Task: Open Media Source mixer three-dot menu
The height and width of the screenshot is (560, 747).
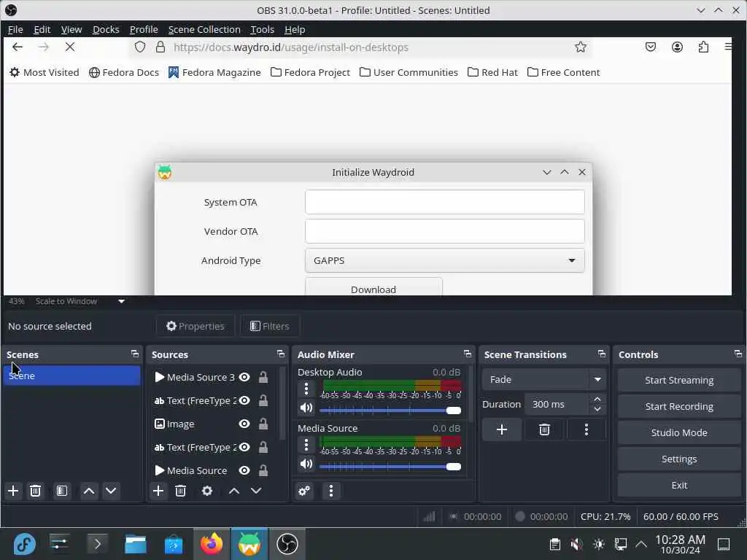Action: (x=306, y=446)
